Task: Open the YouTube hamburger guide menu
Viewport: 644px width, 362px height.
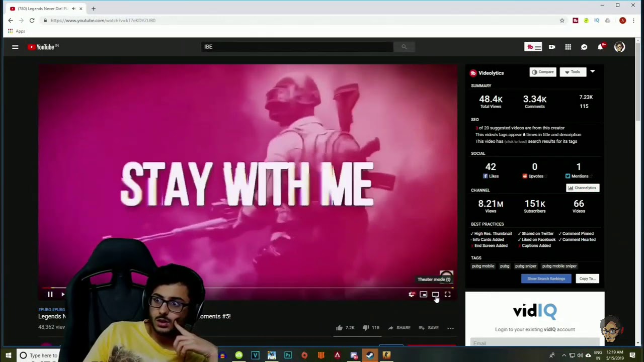Action: [15, 47]
